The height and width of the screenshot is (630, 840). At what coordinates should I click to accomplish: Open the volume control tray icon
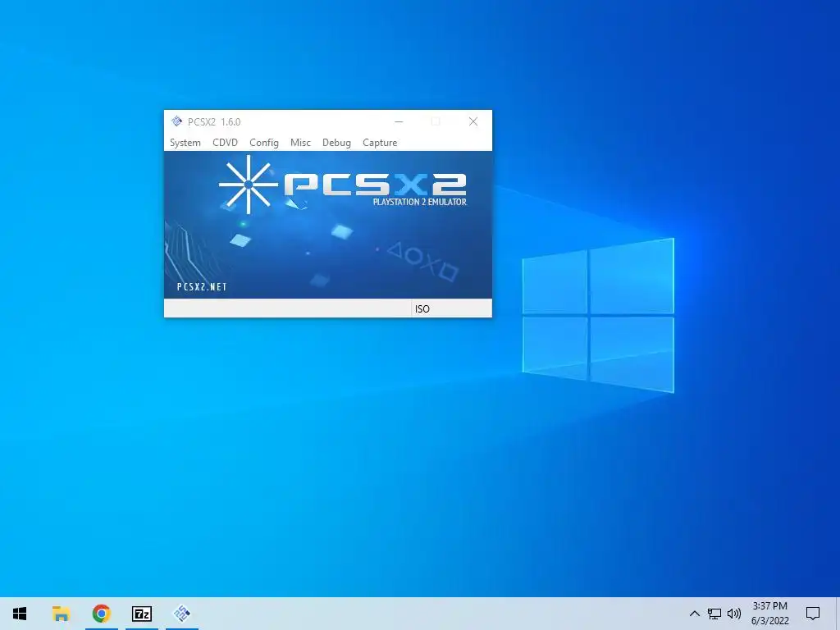(734, 614)
